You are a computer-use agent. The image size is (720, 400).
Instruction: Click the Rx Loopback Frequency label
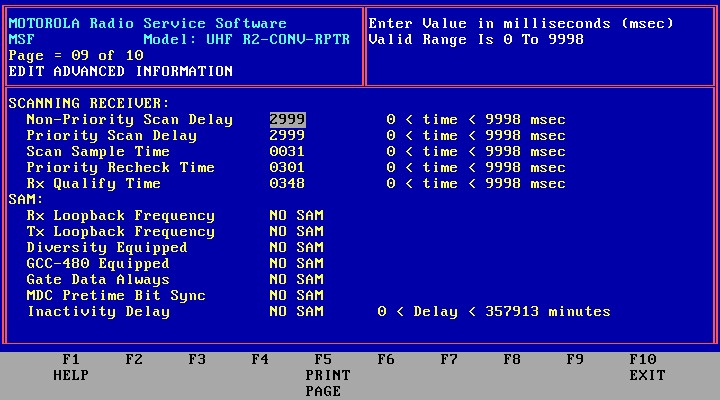[120, 215]
